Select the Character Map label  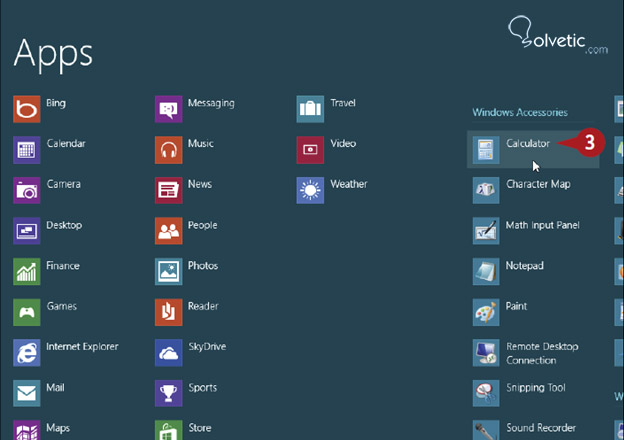point(538,184)
